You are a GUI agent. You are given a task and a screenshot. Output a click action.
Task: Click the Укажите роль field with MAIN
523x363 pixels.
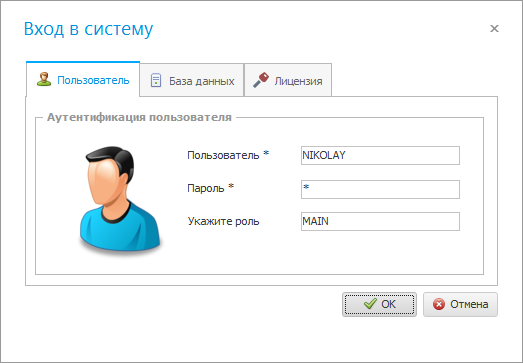tap(380, 221)
